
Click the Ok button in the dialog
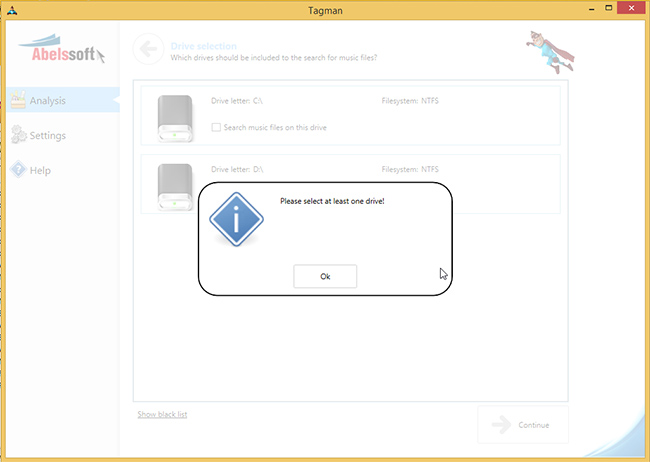coord(325,276)
